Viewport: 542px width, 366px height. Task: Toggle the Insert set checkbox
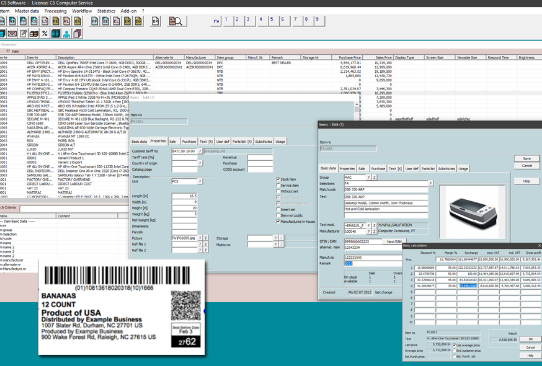[x=278, y=209]
